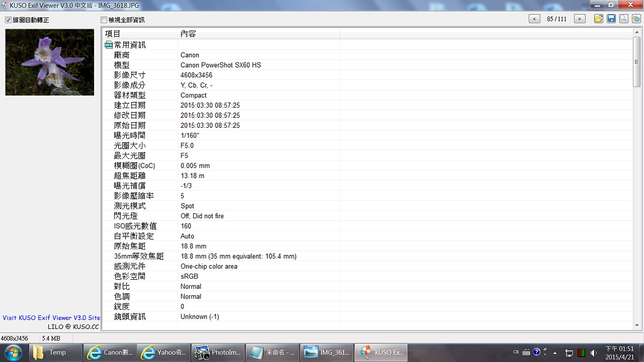Select the 白平衡設定 row label

[134, 236]
